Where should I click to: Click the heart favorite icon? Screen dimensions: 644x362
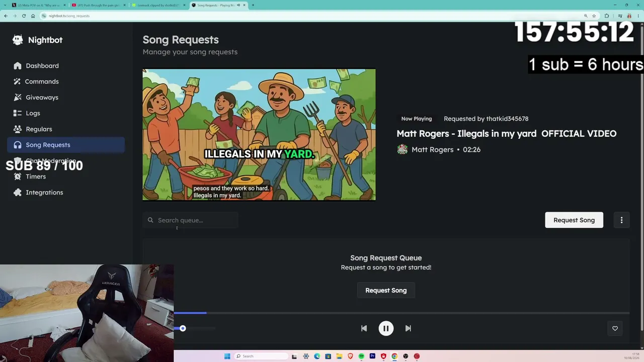tap(615, 328)
